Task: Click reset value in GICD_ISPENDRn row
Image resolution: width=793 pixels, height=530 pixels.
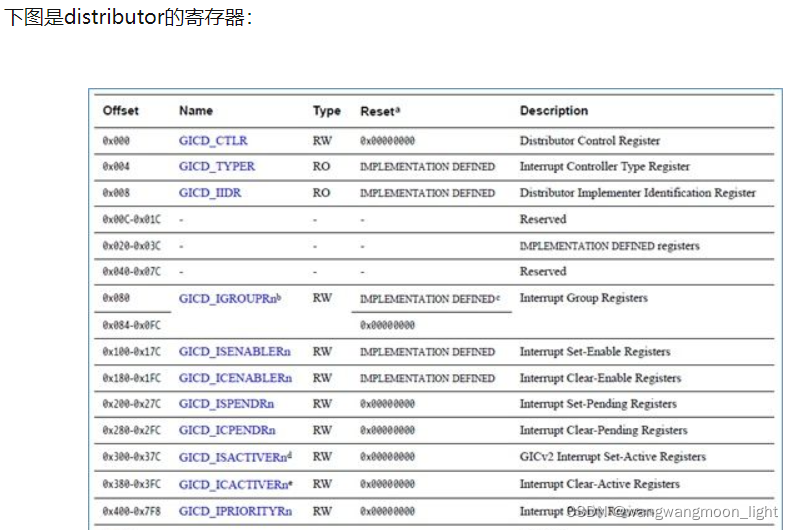Action: click(387, 404)
